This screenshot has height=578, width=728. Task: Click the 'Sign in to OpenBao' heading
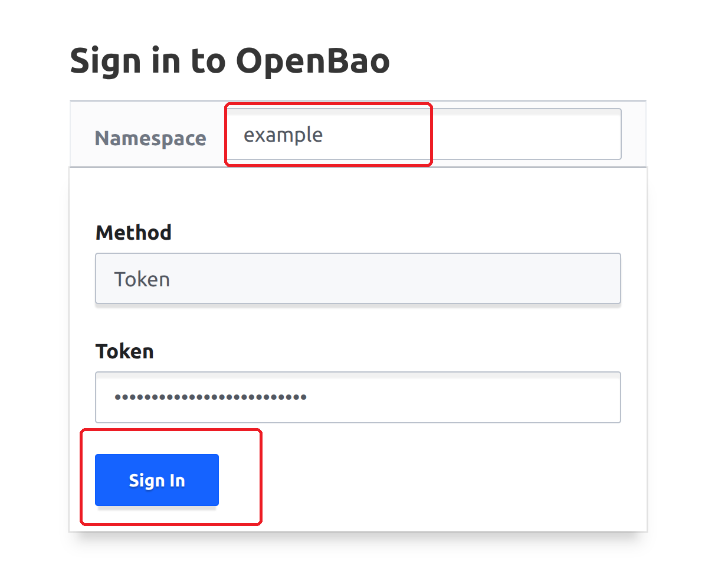tap(229, 60)
